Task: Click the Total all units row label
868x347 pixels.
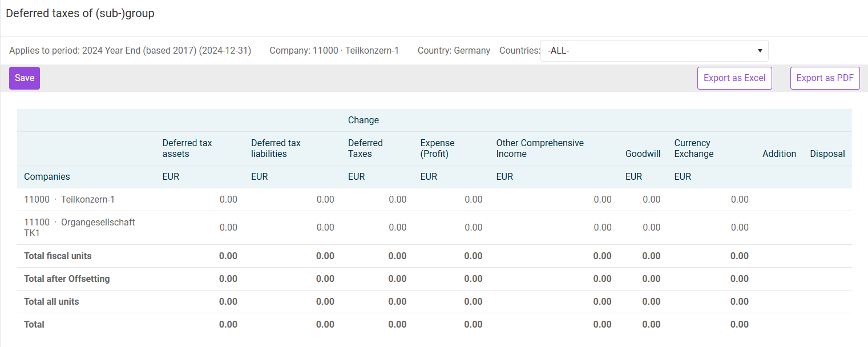Action: [x=51, y=302]
